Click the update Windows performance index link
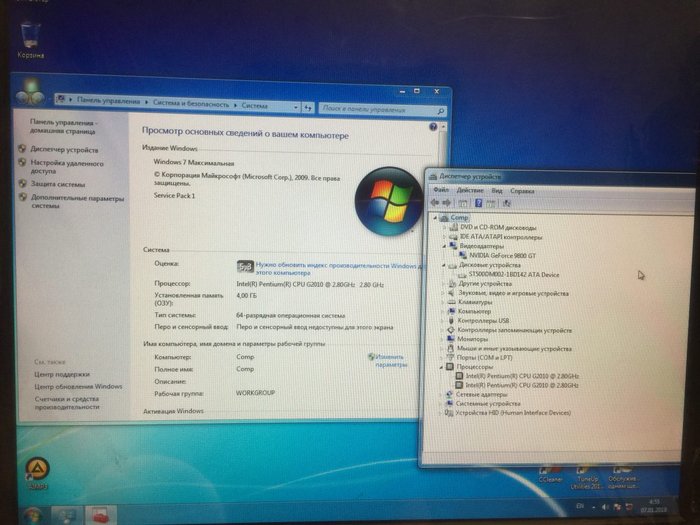Viewport: 700px width, 525px height. [338, 269]
